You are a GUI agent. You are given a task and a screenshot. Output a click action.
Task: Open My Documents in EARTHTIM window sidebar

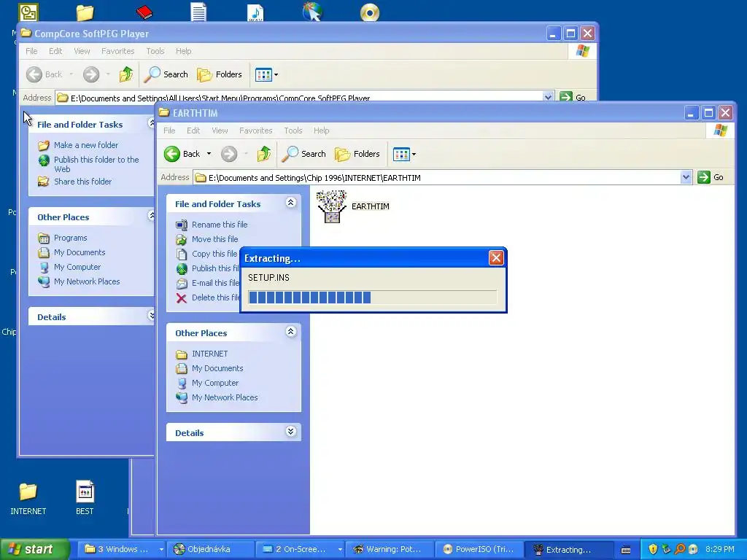pos(217,368)
